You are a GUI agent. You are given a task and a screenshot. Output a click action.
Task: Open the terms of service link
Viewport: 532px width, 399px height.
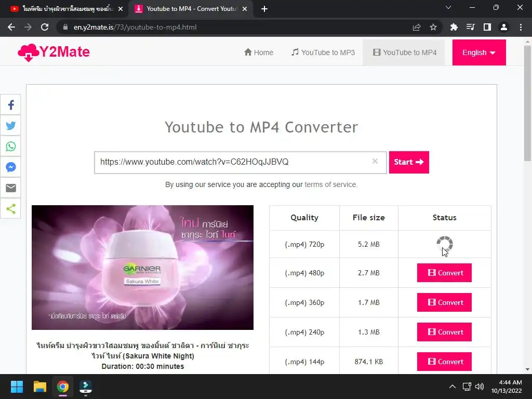pyautogui.click(x=331, y=184)
